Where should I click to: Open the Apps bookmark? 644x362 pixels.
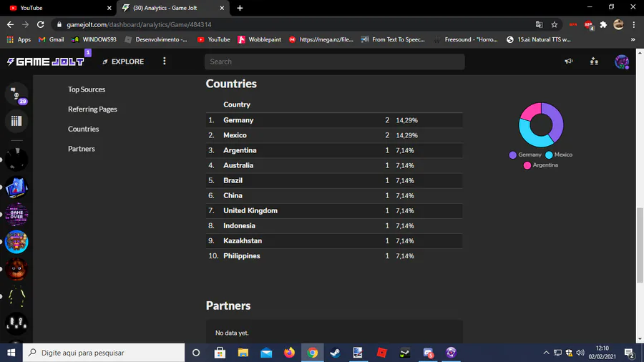point(19,39)
